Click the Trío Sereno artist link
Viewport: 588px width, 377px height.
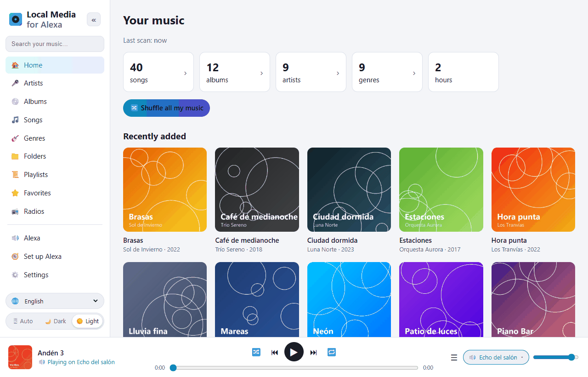coord(230,250)
